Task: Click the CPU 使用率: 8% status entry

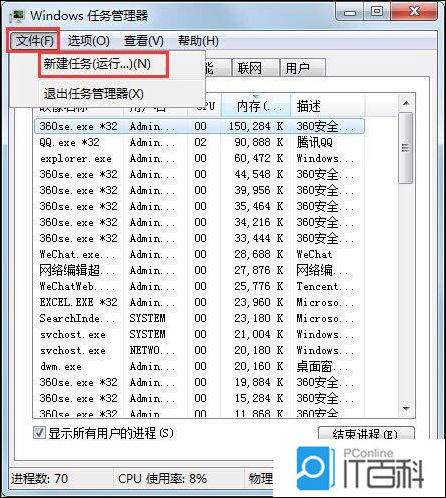Action: (x=162, y=479)
